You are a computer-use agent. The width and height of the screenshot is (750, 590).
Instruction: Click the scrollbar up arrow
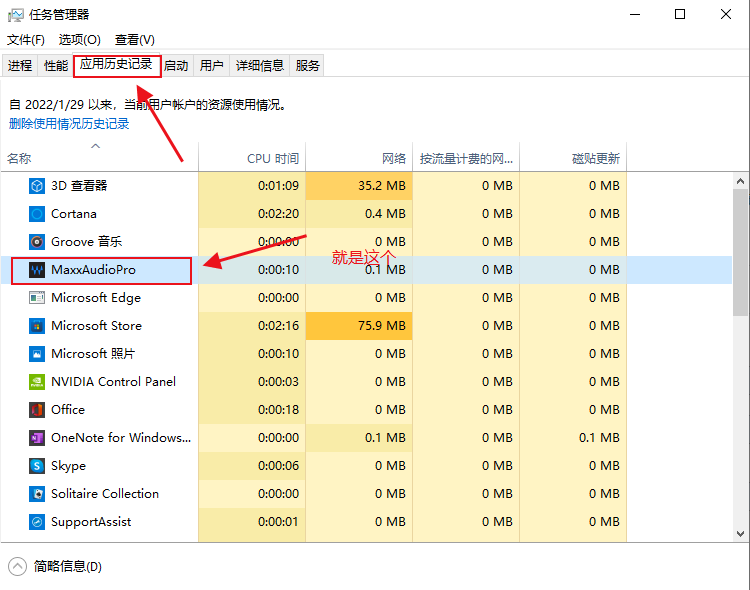(740, 181)
